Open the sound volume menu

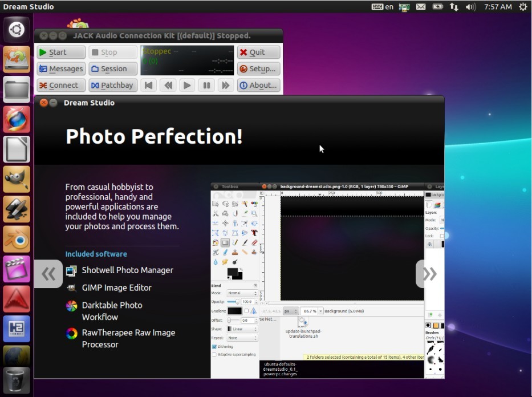point(470,7)
